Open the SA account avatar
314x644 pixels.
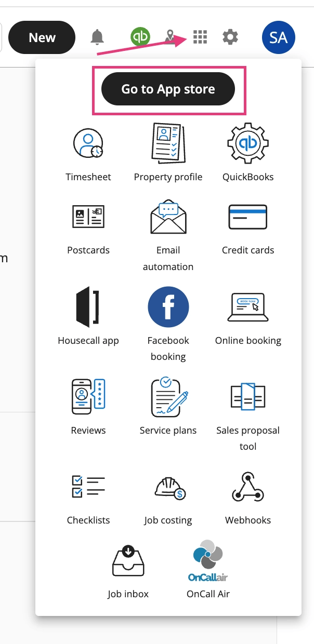pos(279,37)
